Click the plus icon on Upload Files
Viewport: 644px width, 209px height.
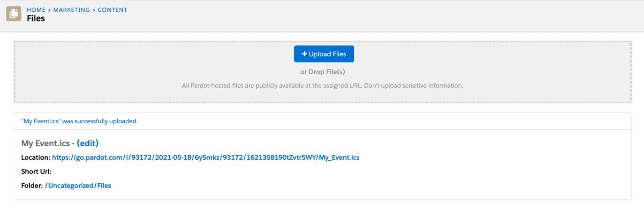click(304, 54)
